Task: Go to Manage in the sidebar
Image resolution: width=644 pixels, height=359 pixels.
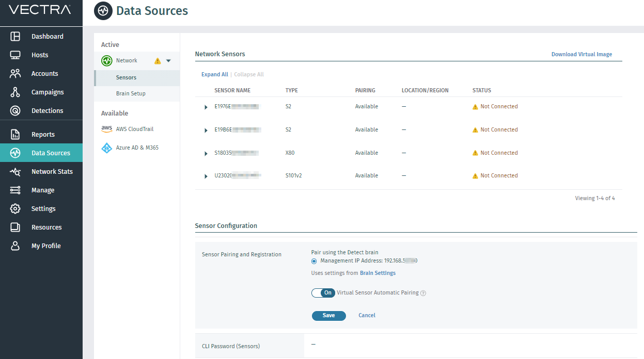Action: 42,190
